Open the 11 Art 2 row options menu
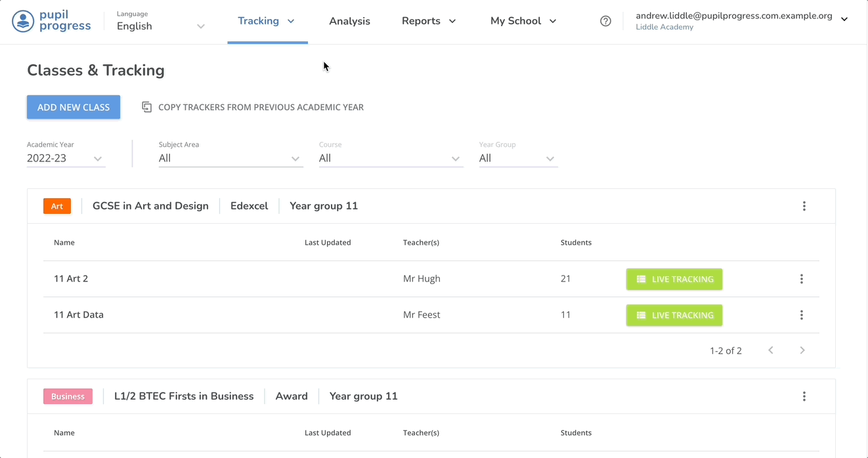Screen dimensions: 868x458 click(x=801, y=279)
